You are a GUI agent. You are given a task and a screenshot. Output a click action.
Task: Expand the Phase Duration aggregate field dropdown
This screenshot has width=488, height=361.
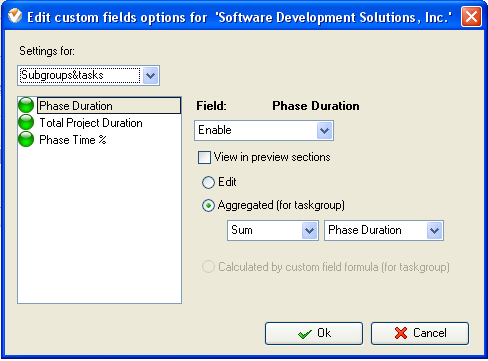tap(434, 230)
